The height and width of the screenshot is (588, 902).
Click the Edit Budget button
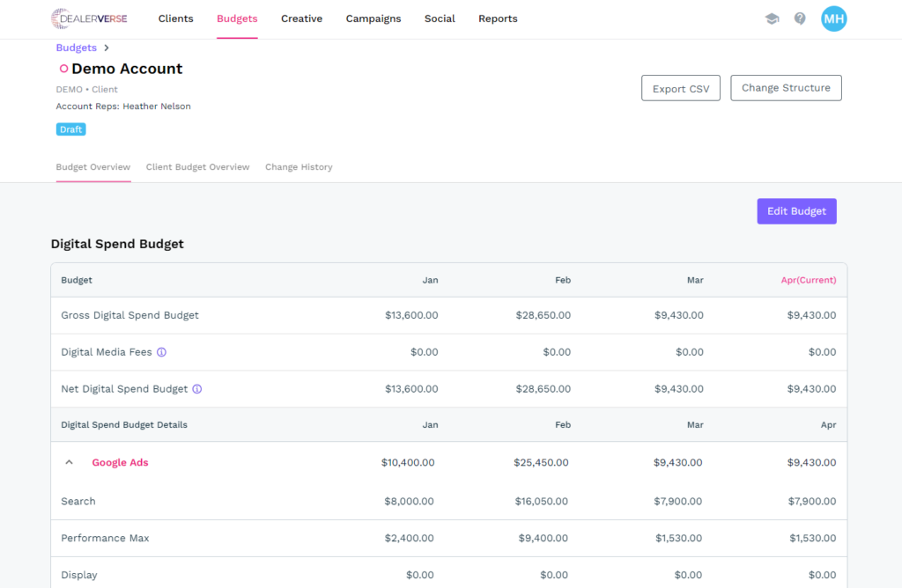point(796,211)
